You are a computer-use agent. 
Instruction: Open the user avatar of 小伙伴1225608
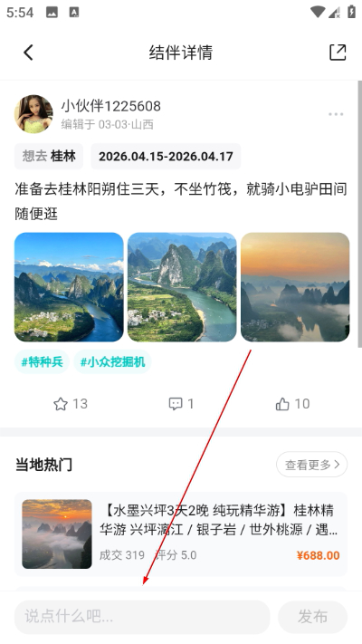coord(33,114)
